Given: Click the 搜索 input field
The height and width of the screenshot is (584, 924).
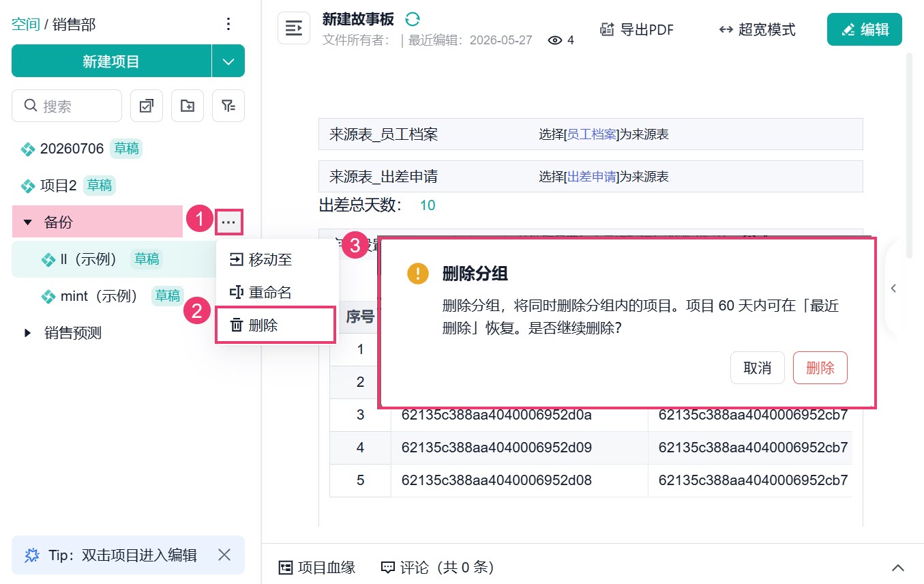Looking at the screenshot, I should coord(67,106).
